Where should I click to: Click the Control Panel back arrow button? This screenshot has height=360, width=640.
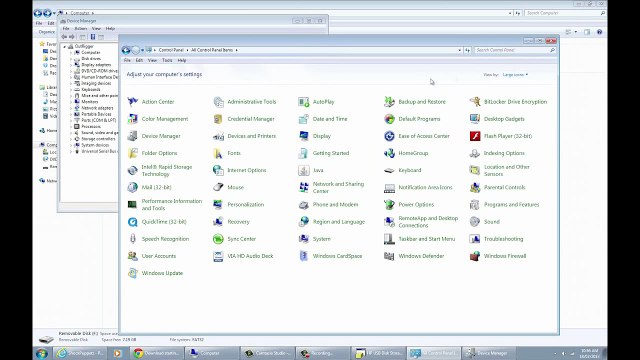point(126,50)
